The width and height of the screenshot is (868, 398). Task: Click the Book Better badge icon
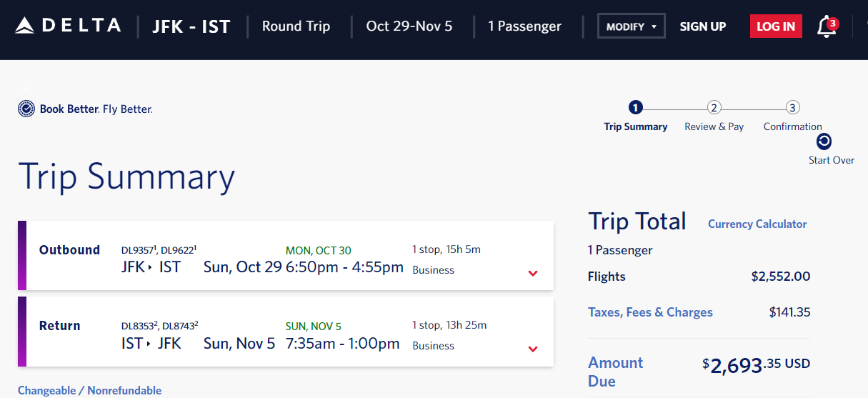[x=26, y=109]
